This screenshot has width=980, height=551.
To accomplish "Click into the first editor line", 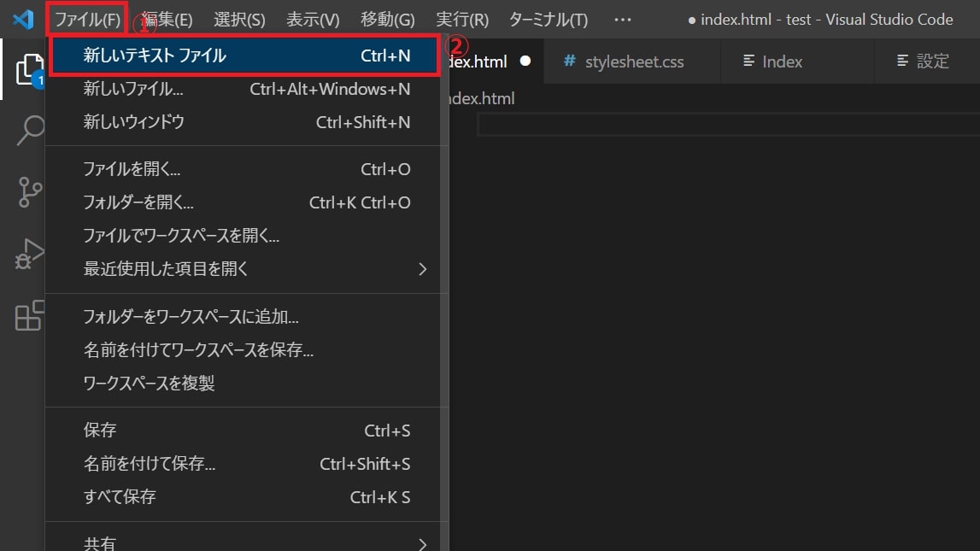I will click(x=728, y=125).
